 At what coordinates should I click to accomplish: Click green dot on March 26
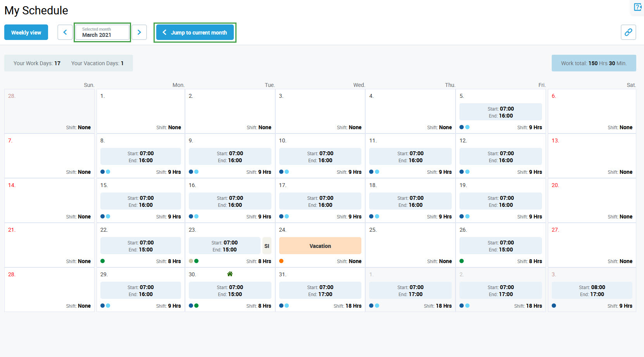pyautogui.click(x=462, y=261)
